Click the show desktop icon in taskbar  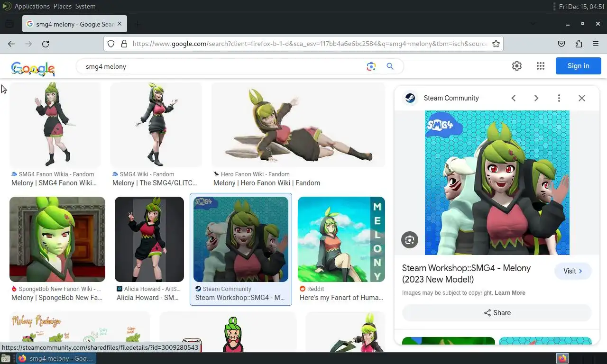(5, 358)
